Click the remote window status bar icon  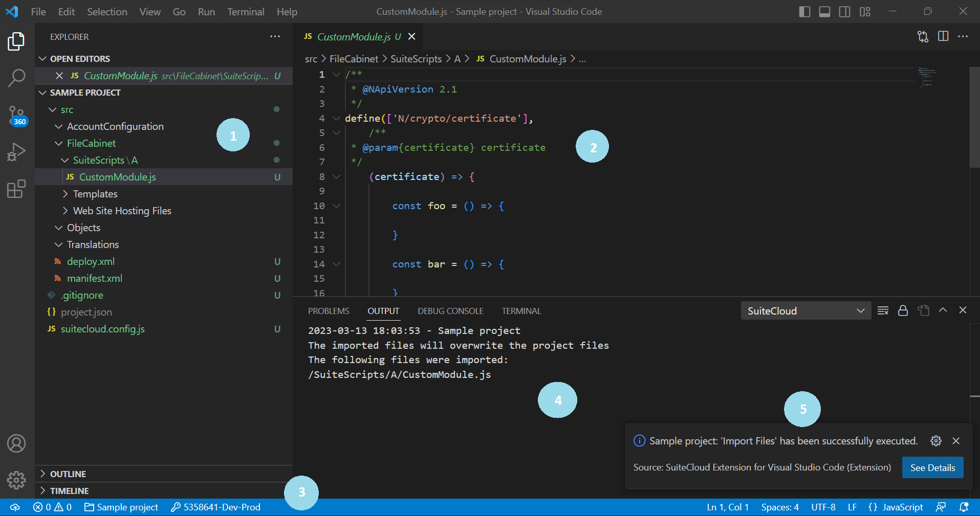click(x=15, y=507)
